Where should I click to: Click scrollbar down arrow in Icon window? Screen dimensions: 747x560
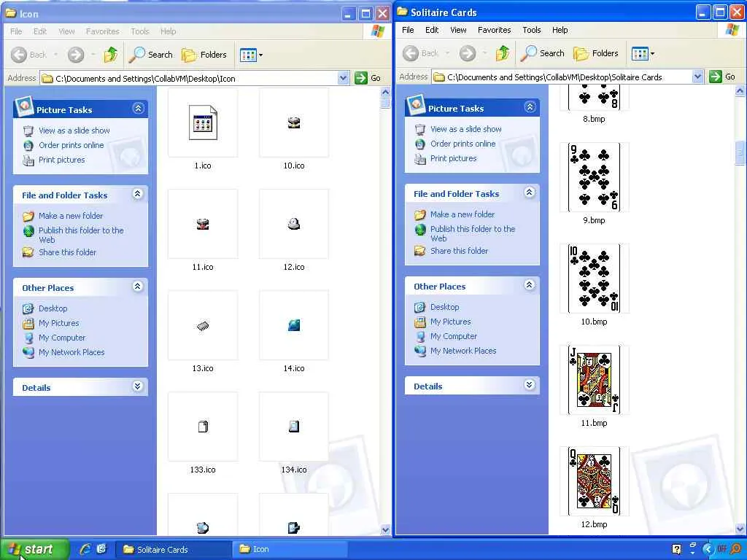385,529
